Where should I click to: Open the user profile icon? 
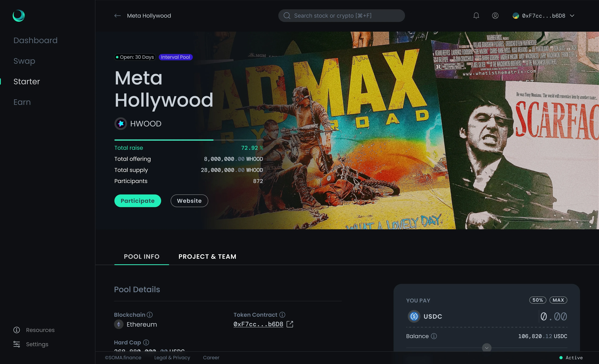(x=495, y=16)
